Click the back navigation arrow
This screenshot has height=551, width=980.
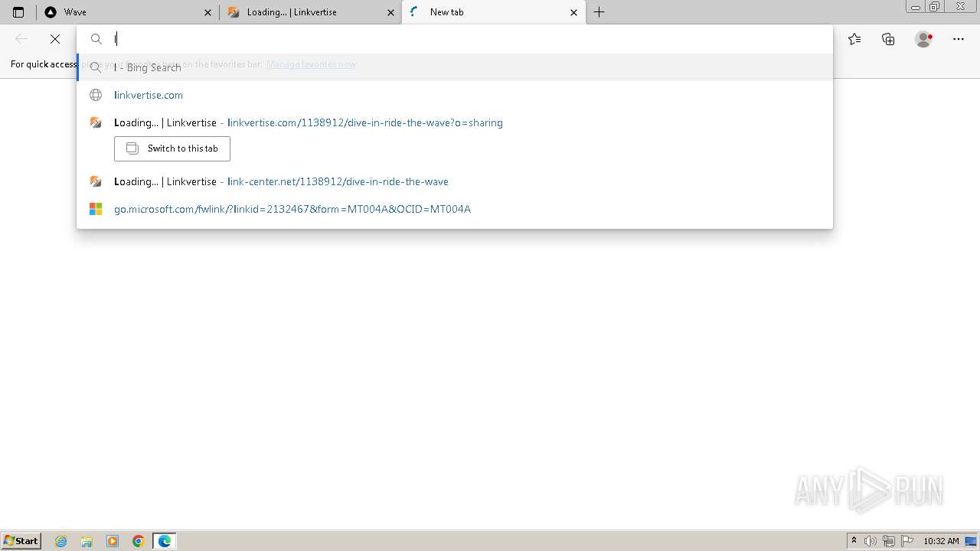21,39
